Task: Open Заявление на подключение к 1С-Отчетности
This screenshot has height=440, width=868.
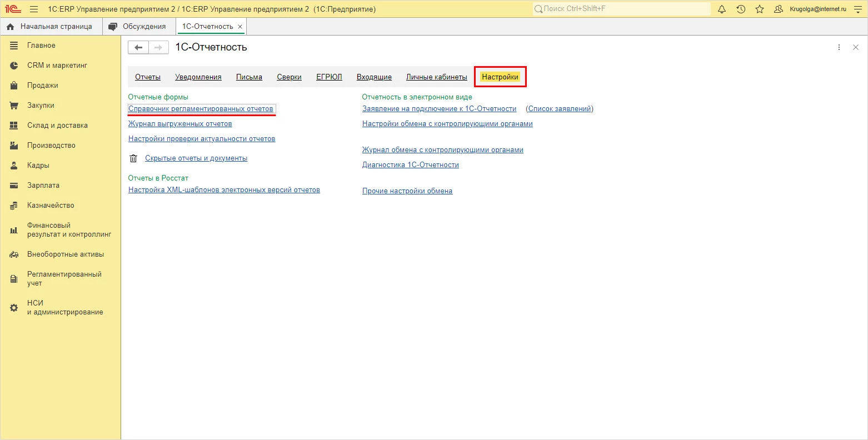Action: click(440, 109)
